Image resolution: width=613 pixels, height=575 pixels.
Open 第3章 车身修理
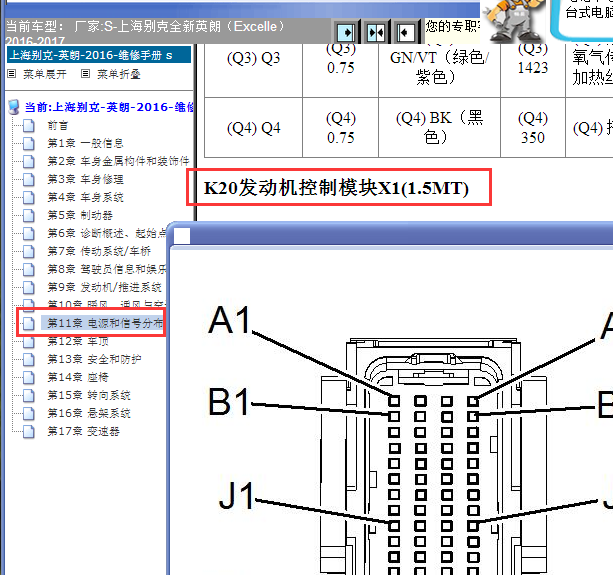85,179
